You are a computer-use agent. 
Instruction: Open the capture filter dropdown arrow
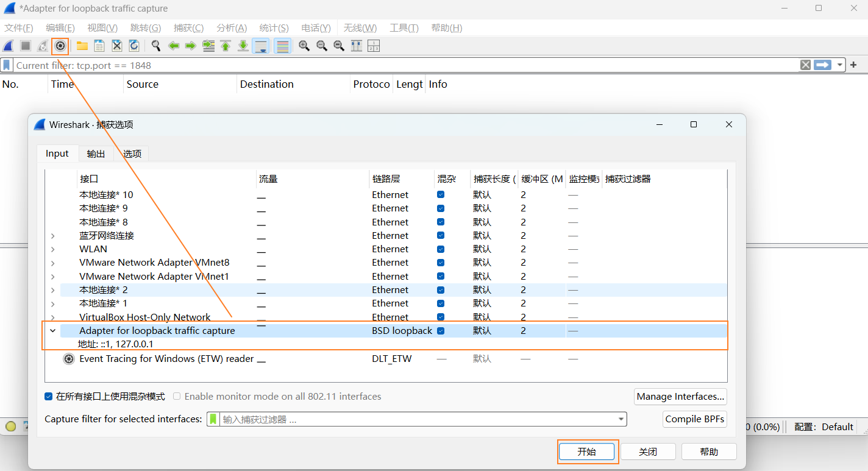[x=621, y=419]
